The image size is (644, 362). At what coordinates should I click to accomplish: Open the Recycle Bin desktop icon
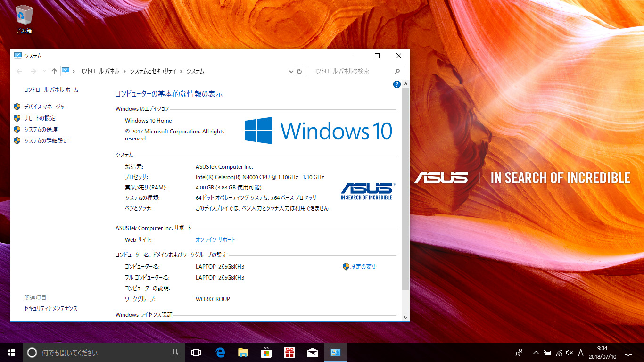pos(24,19)
